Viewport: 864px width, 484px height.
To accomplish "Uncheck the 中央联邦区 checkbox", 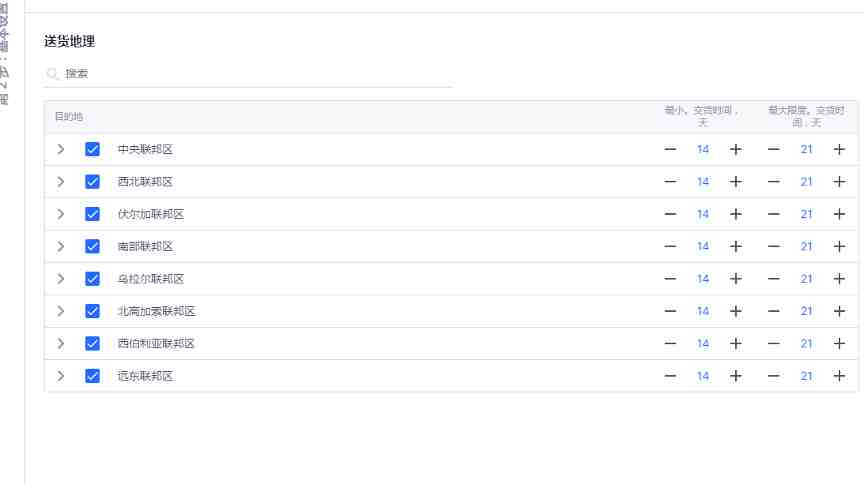I will [x=92, y=149].
